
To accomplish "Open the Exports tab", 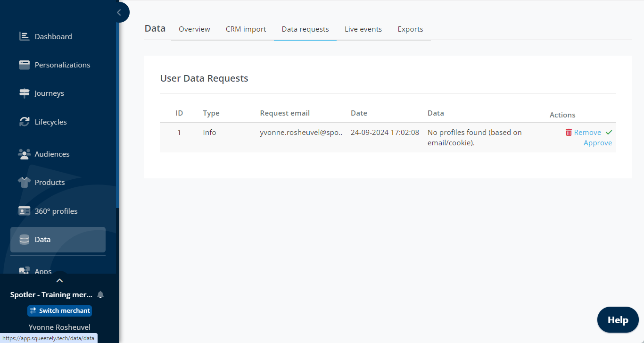I will (410, 29).
